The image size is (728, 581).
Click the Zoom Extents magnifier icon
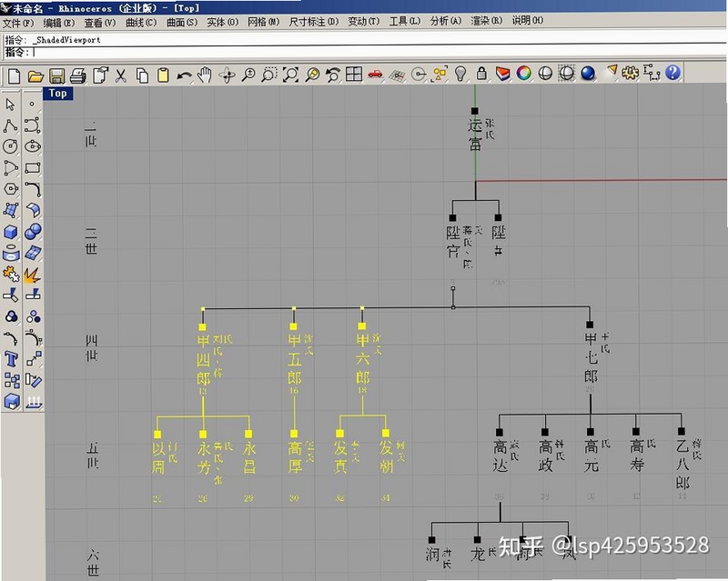[291, 75]
